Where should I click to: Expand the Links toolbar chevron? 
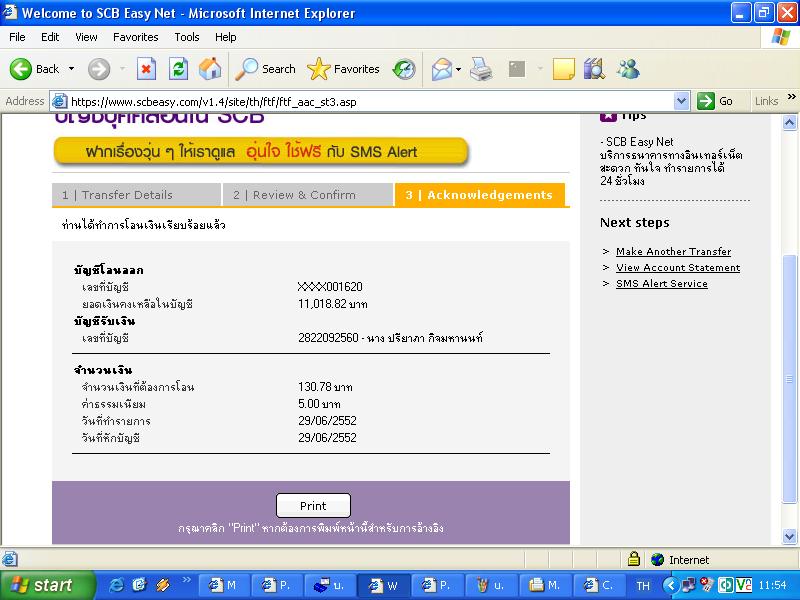point(791,96)
